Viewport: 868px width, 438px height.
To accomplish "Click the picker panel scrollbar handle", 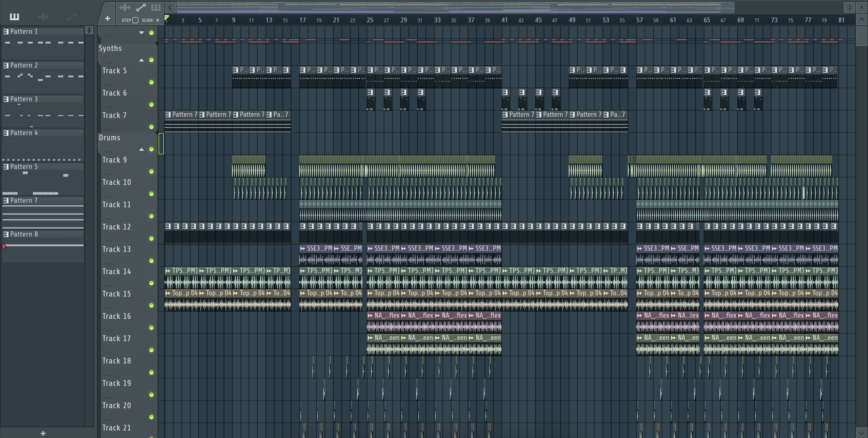I will click(89, 30).
